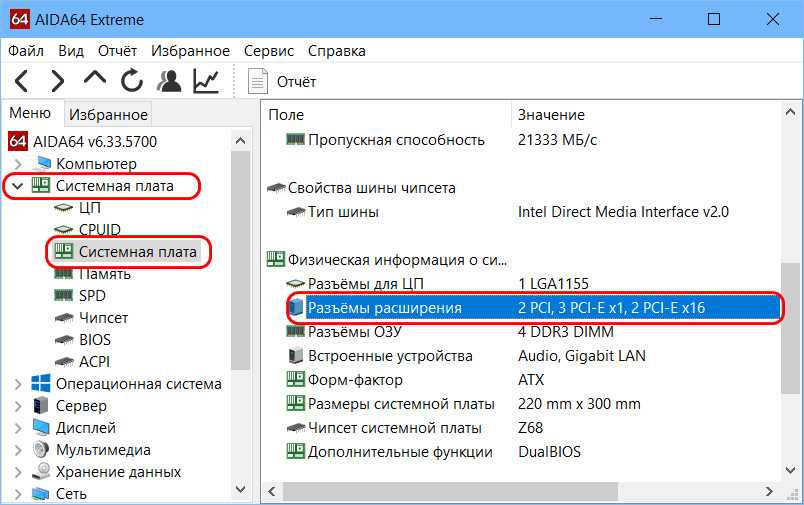The image size is (804, 505).
Task: Select the ACPI tree item
Action: pos(94,362)
